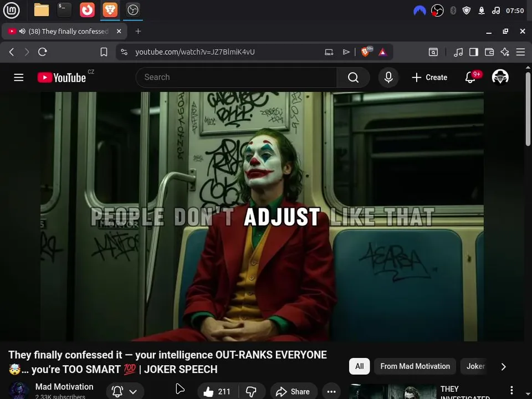The width and height of the screenshot is (532, 399).
Task: Open Brave Shields lion icon
Action: 366,52
